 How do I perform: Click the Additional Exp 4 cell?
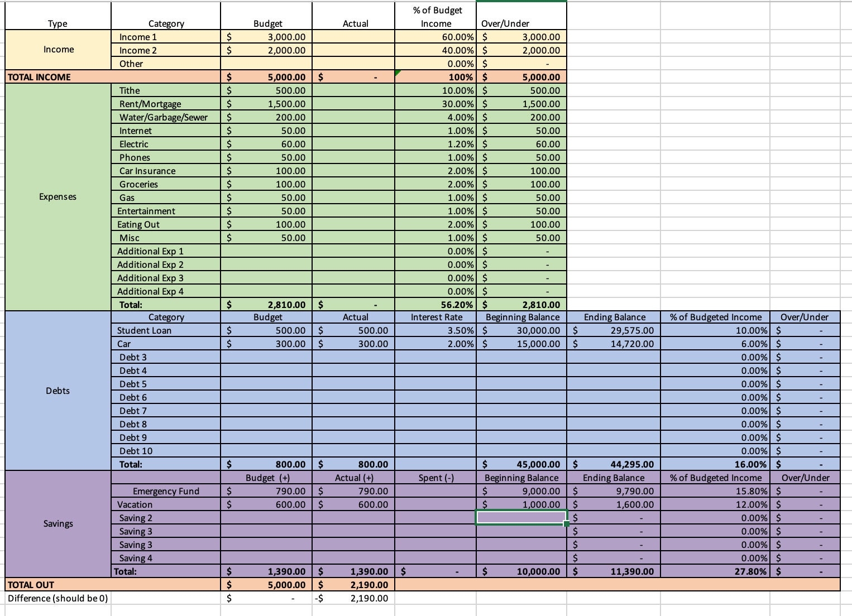(x=166, y=291)
